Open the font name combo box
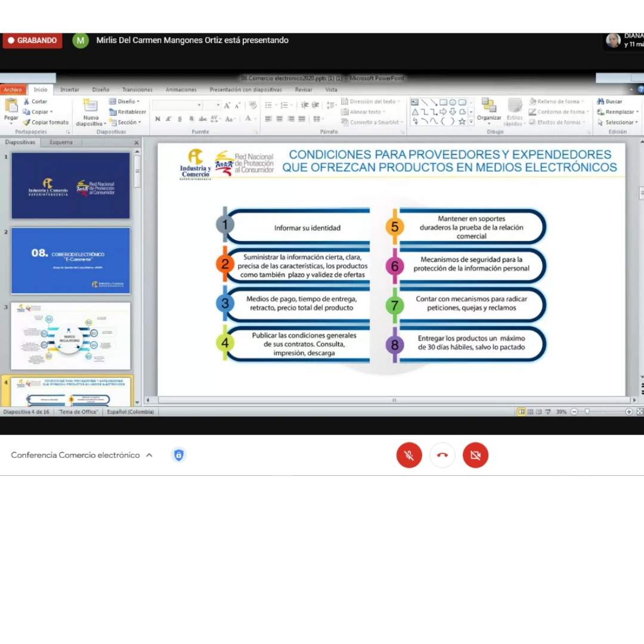Viewport: 644px width, 644px height. point(177,106)
